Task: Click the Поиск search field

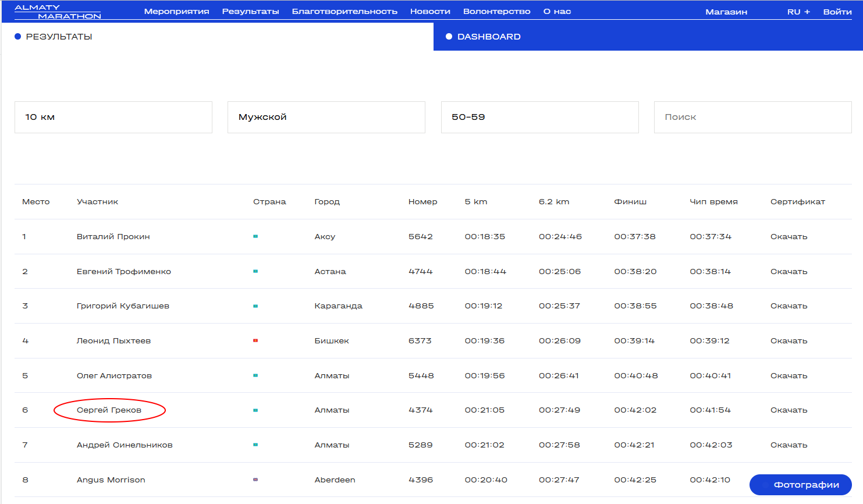Action: (752, 117)
